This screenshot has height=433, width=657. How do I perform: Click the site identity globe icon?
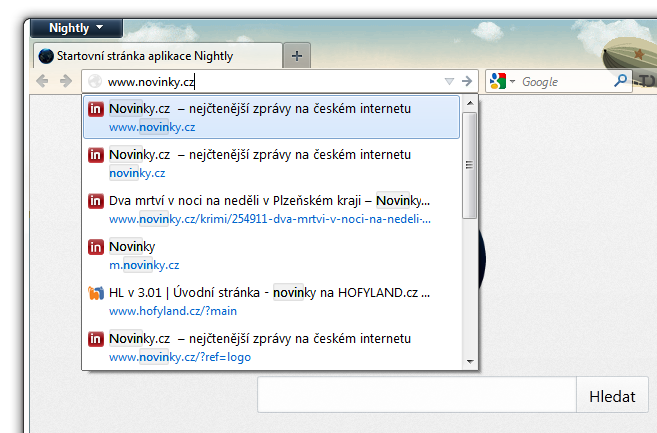tap(95, 81)
